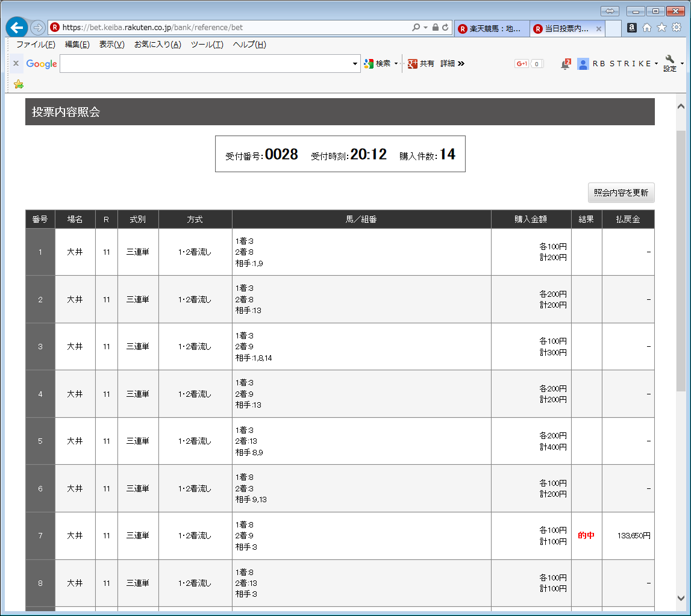Click the 結果 column header
Screen dimensions: 691x616
[586, 219]
